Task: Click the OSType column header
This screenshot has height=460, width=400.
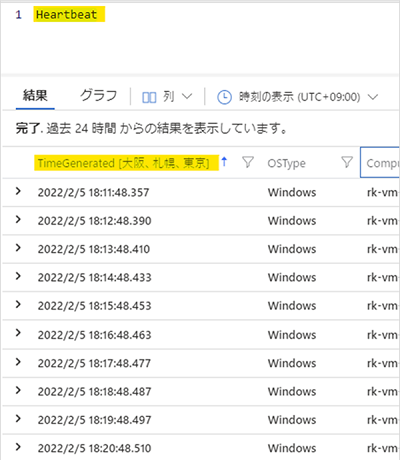Action: click(286, 163)
